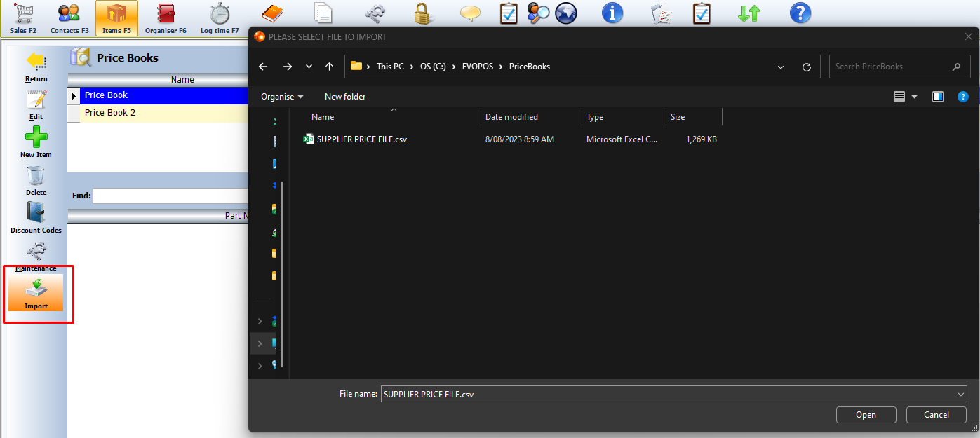Viewport: 980px width, 438px height.
Task: Click OS (C:) in address path
Action: [x=434, y=67]
